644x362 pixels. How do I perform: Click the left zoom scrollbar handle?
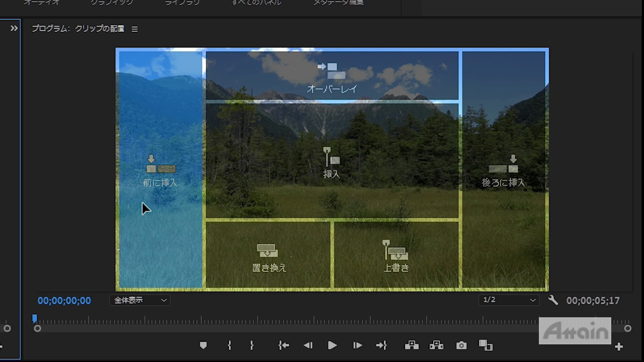coord(37,328)
